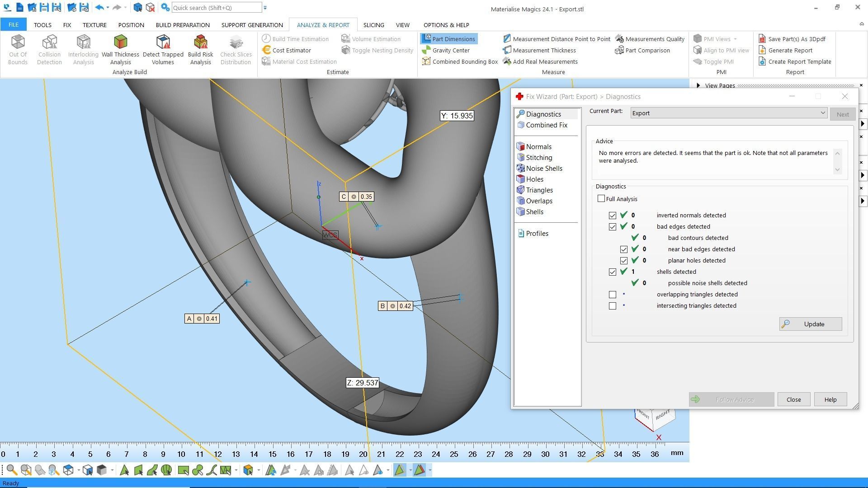Open dropdown next to shaded cube icon
Screen dimensions: 868x488
pos(112,470)
